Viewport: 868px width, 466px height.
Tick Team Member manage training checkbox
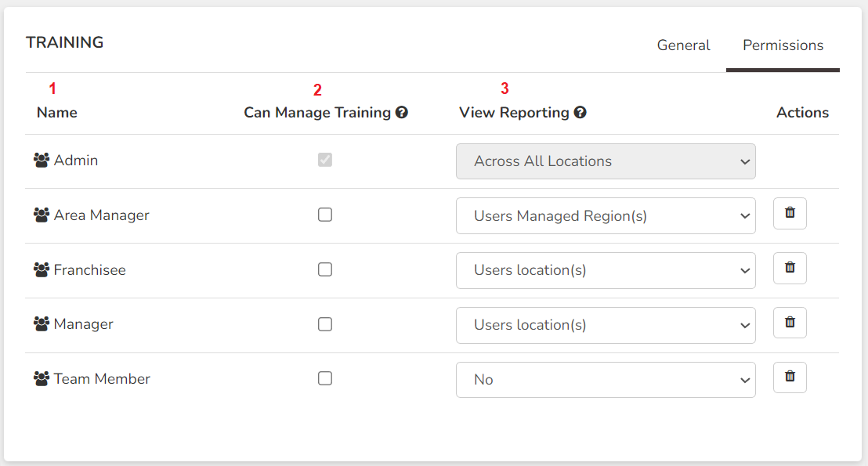[x=325, y=378]
